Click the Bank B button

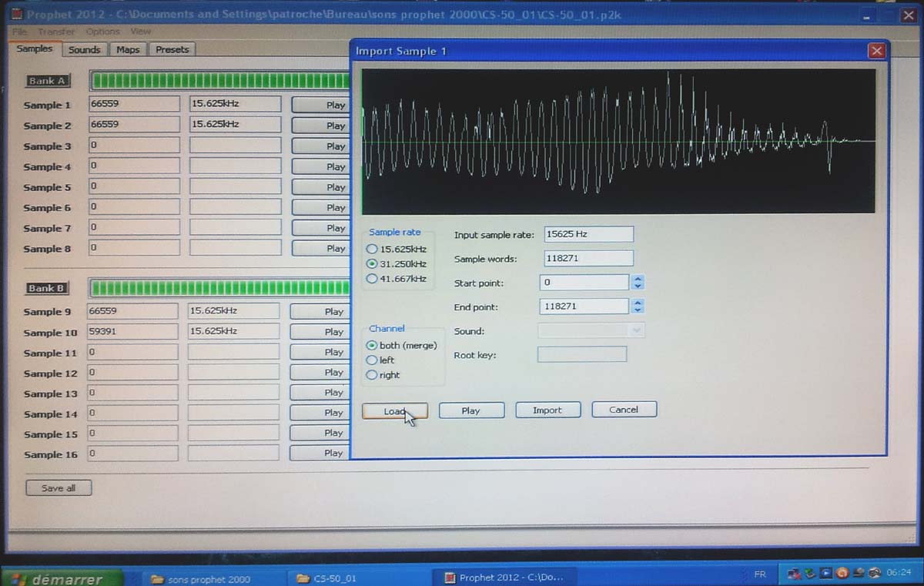(47, 288)
